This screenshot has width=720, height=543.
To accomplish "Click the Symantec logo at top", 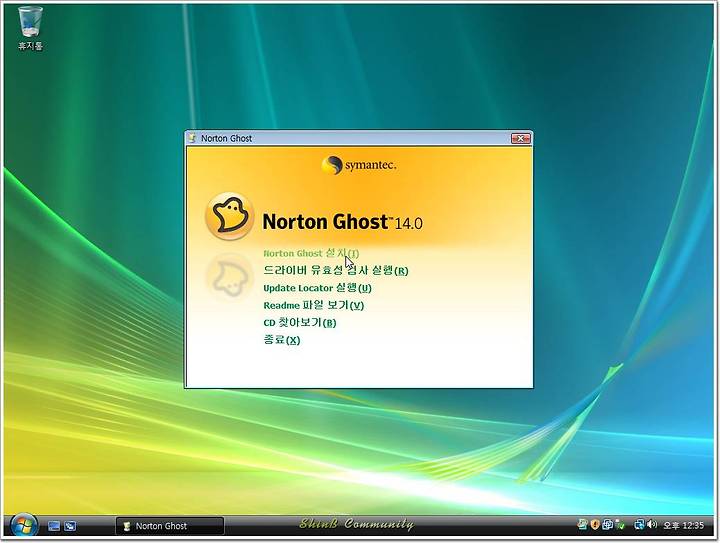I will click(359, 165).
